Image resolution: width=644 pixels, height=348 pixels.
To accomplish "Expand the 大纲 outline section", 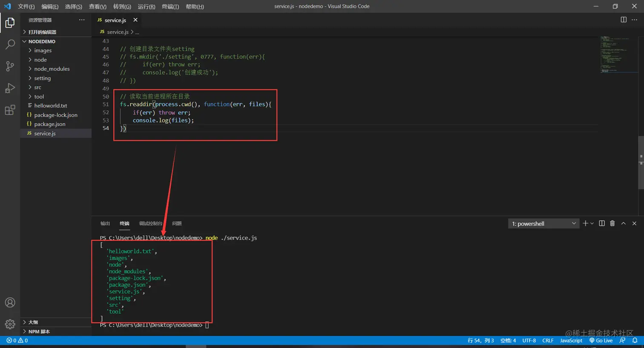I will (x=56, y=322).
